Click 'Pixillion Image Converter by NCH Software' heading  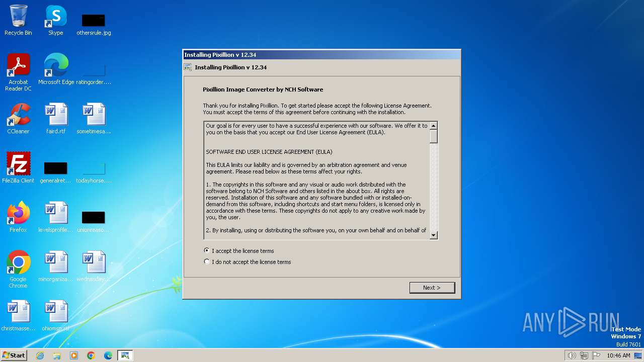point(263,89)
